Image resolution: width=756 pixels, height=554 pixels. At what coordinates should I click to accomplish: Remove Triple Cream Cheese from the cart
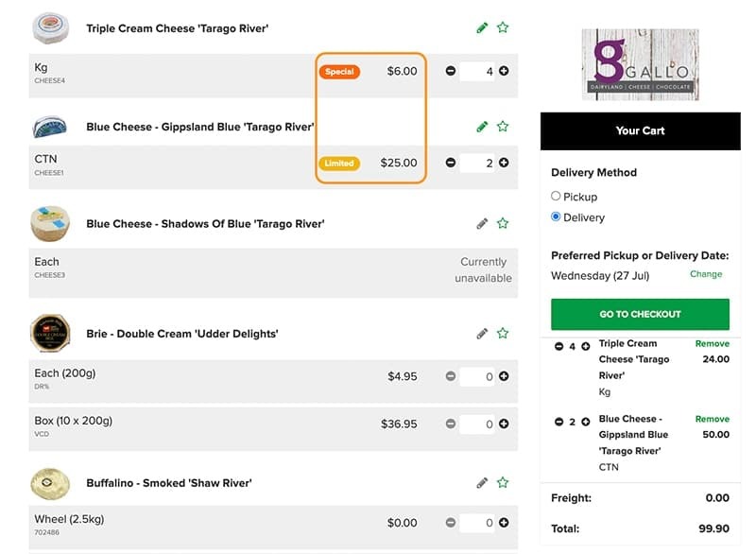[712, 343]
